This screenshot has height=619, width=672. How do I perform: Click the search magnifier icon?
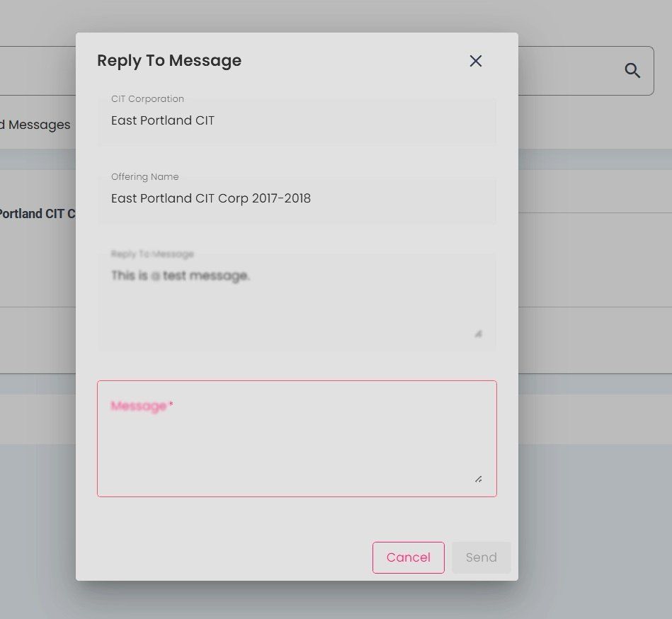(632, 70)
